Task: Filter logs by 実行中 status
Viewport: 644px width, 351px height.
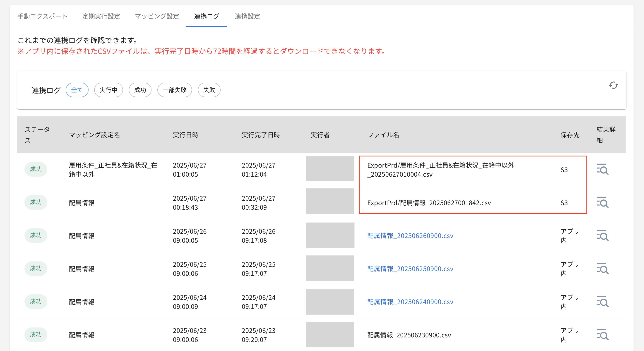Action: pos(108,90)
